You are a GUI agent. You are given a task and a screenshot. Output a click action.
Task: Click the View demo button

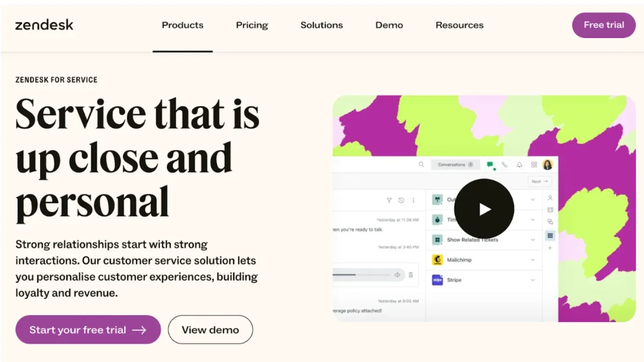pos(210,329)
